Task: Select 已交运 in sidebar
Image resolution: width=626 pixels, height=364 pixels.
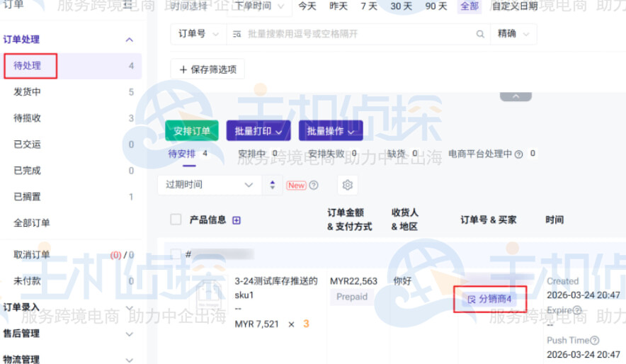Action: pos(72,144)
